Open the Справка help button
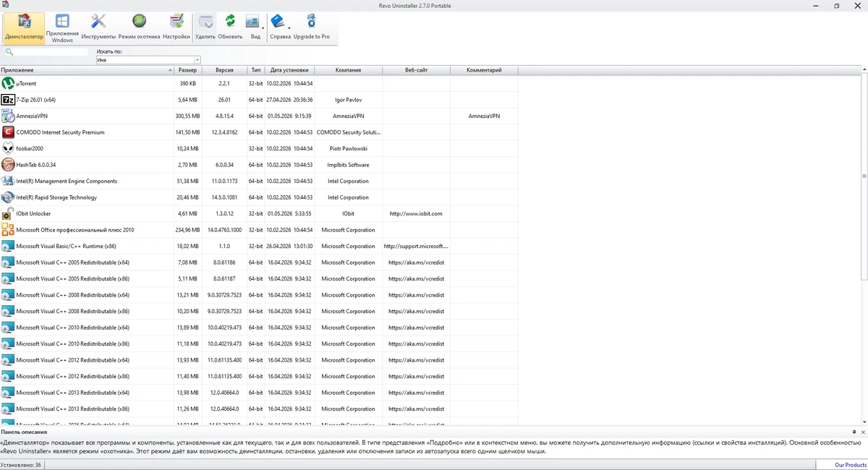 280,27
